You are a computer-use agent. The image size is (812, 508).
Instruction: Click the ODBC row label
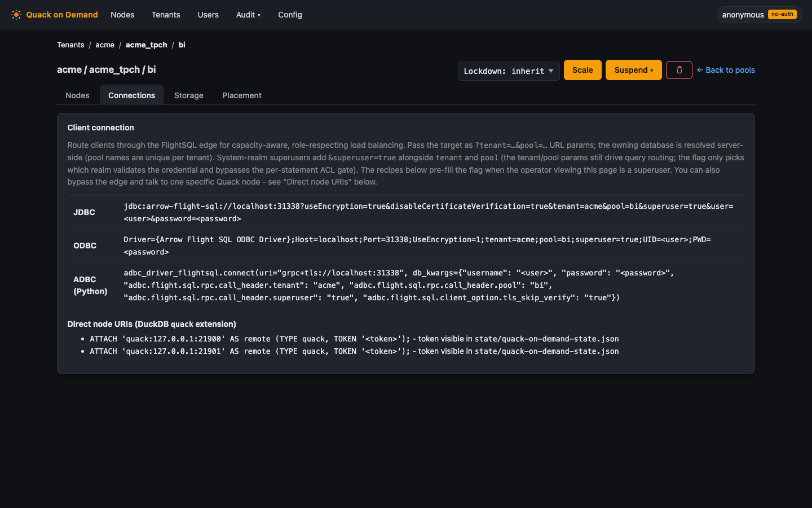tap(85, 246)
